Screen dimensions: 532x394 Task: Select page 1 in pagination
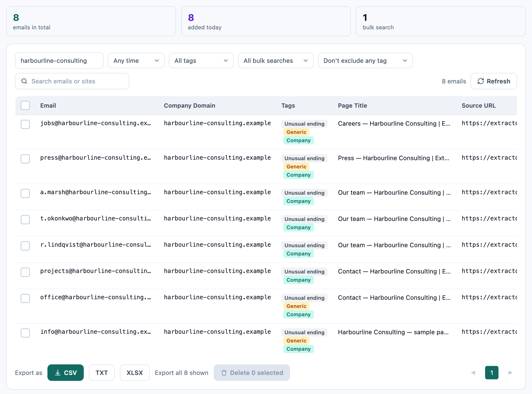(492, 373)
